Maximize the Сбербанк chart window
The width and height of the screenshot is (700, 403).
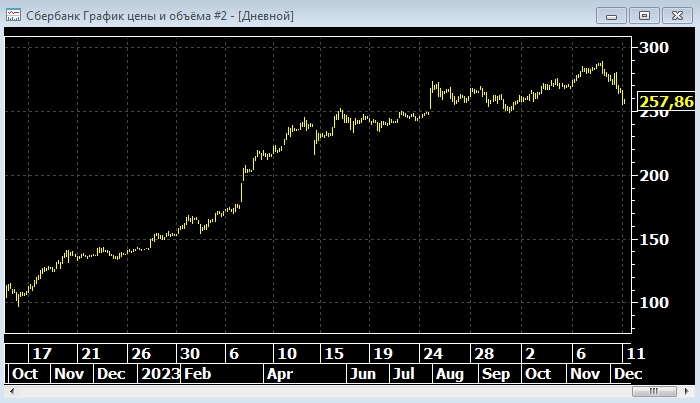click(644, 15)
